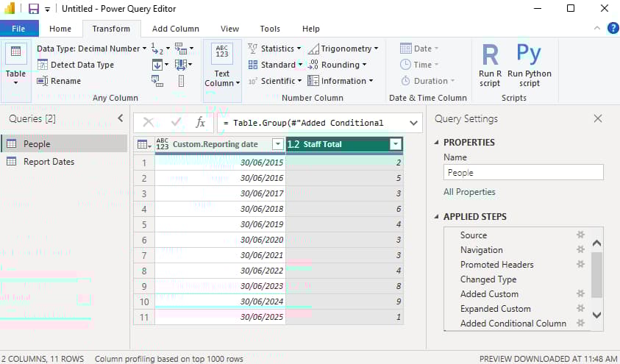Click the Run R script icon
Screen dimensions: 620x364
coord(490,55)
